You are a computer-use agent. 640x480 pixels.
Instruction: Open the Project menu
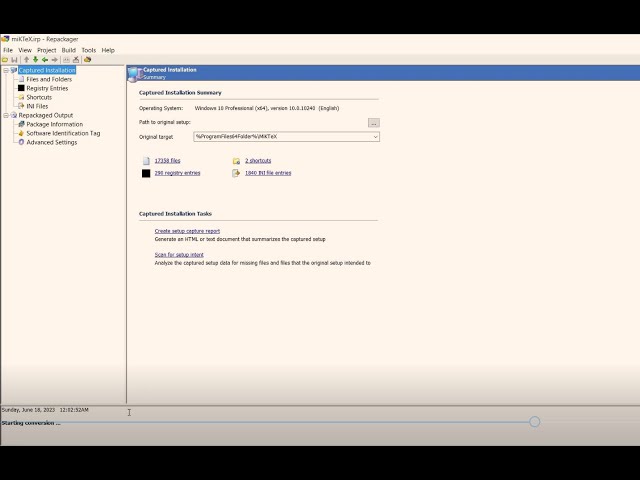[47, 50]
